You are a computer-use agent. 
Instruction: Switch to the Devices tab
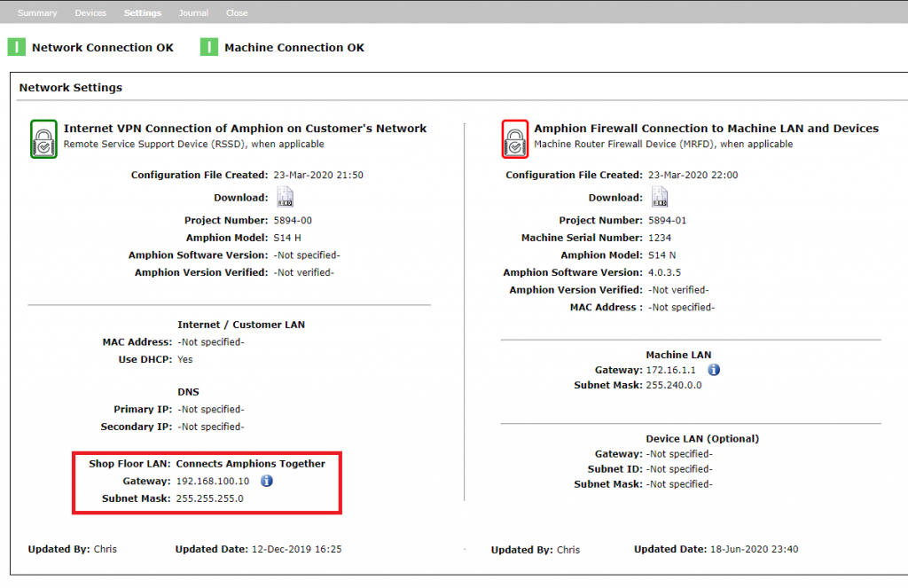90,12
